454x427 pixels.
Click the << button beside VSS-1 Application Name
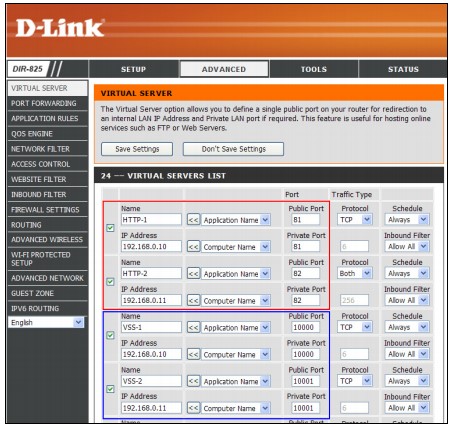point(194,328)
